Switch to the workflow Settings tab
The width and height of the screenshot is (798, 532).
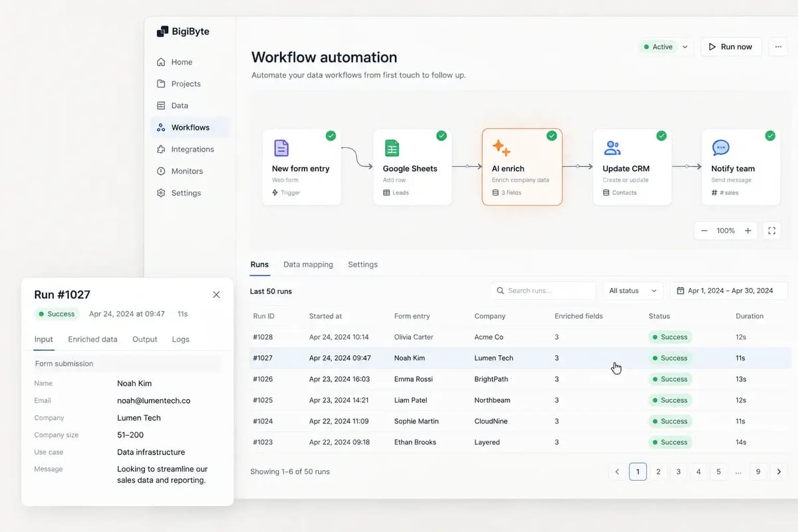point(362,265)
